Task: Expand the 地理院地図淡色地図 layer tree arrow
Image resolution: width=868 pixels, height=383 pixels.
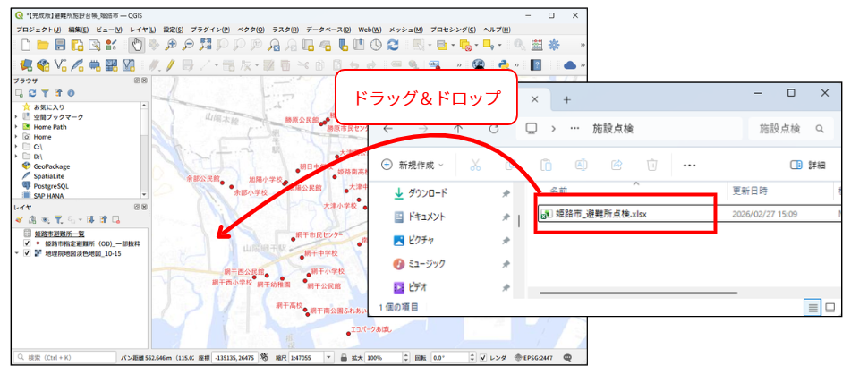Action: pyautogui.click(x=16, y=253)
